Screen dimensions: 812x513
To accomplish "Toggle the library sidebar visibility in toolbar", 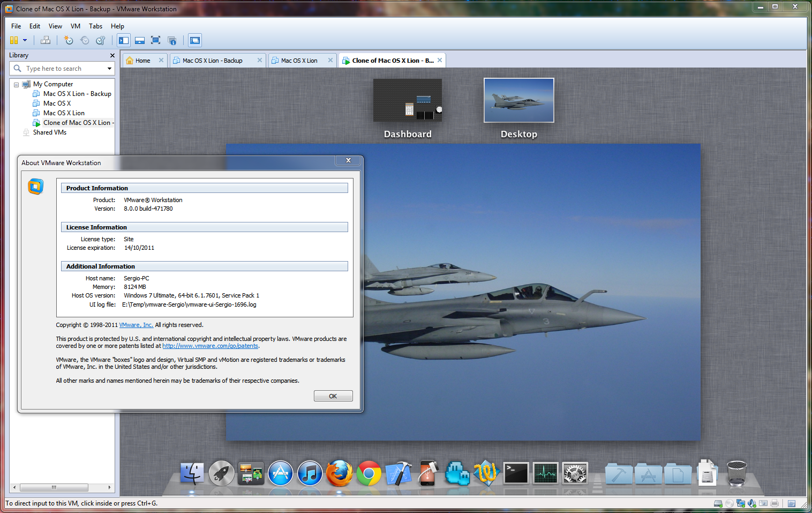I will point(124,40).
